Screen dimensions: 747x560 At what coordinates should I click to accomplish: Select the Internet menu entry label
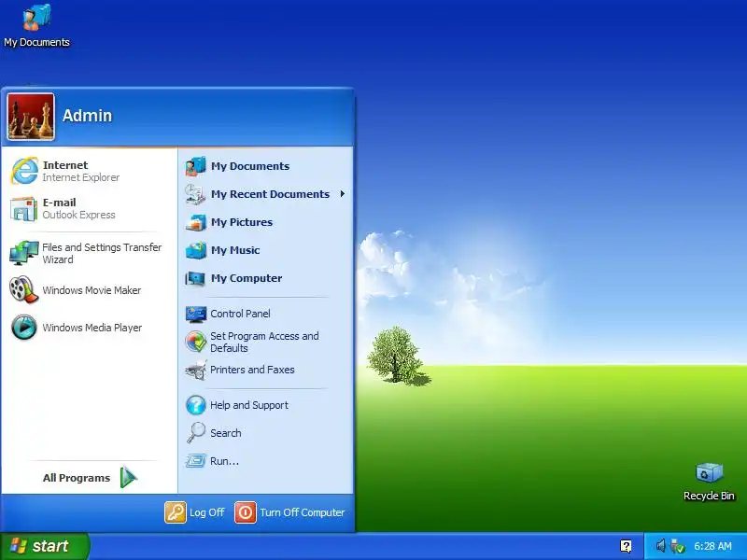point(65,165)
